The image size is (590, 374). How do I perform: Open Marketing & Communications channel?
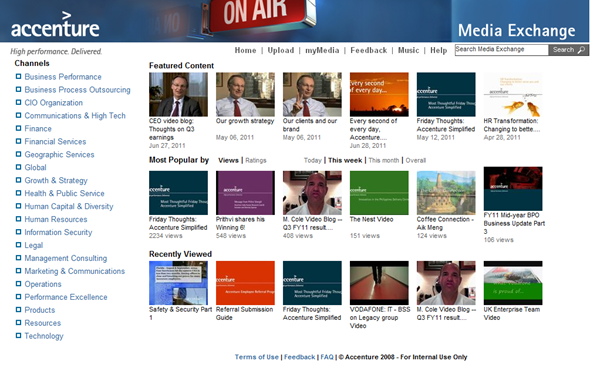point(75,271)
